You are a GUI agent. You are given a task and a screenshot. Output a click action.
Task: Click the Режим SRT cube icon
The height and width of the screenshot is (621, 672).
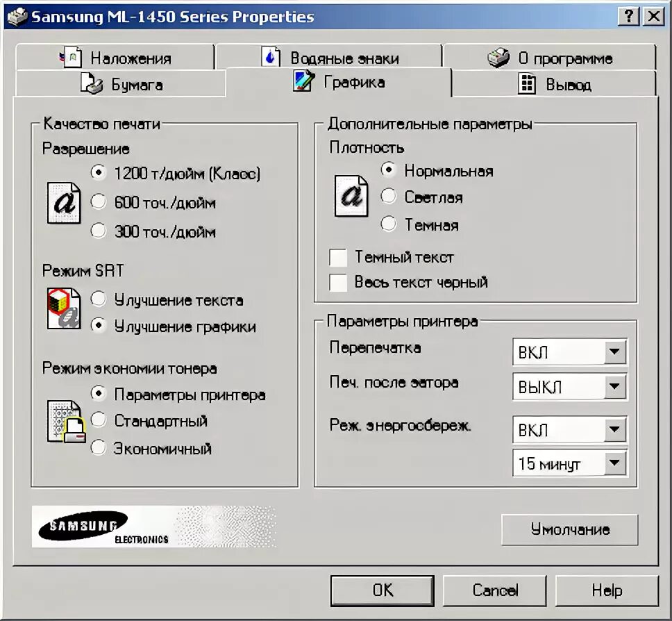click(x=64, y=309)
